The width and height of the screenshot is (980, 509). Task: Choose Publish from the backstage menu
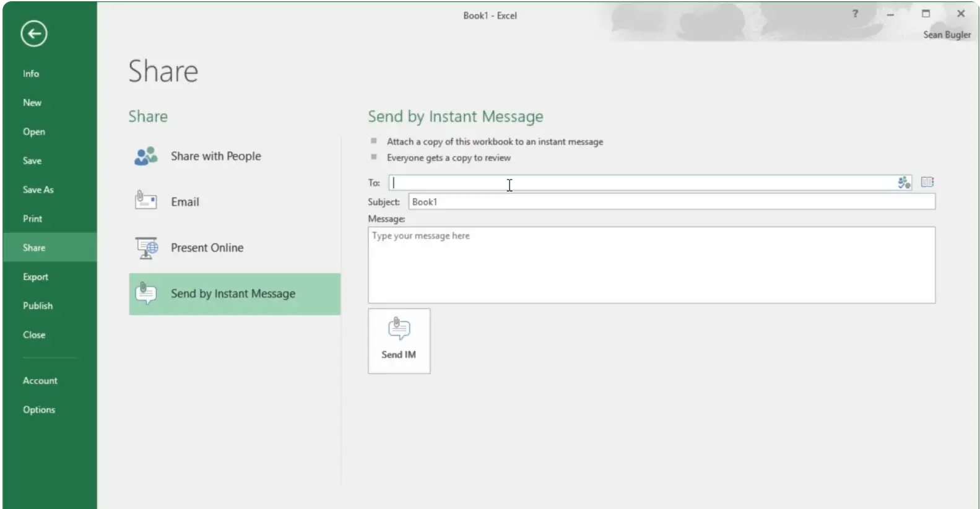(38, 306)
